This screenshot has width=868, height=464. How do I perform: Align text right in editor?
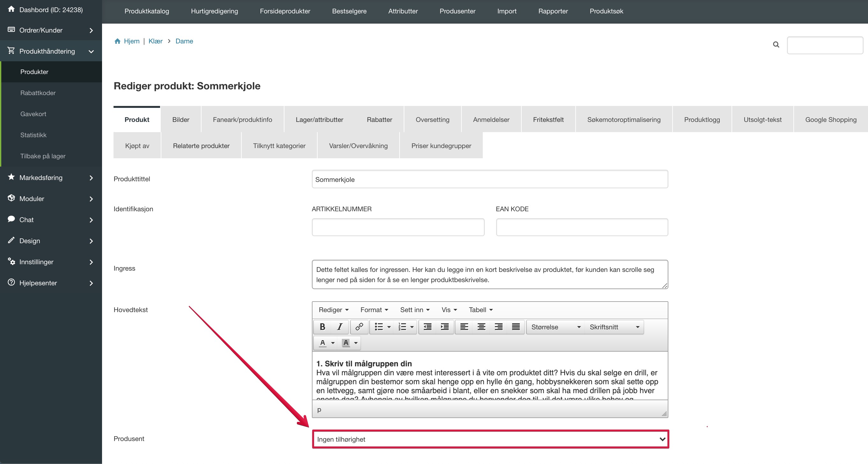point(498,327)
